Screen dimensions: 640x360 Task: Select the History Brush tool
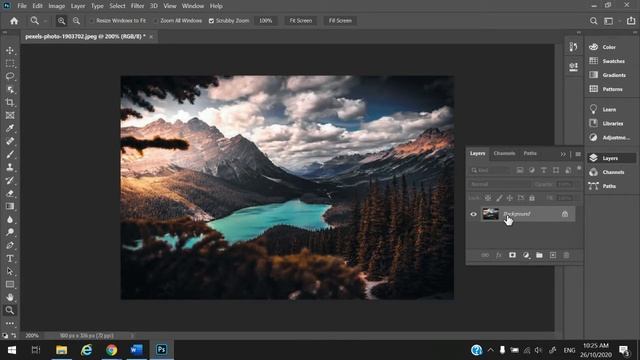[10, 180]
